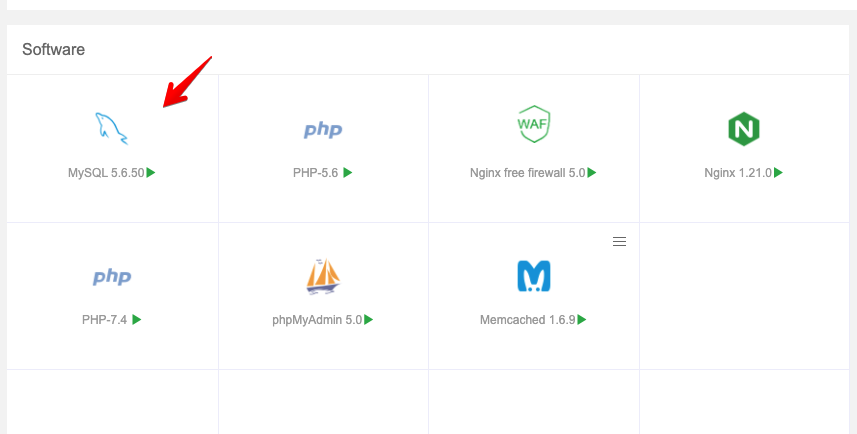857x434 pixels.
Task: Click the phpMyAdmin sailboat icon
Action: (x=323, y=277)
